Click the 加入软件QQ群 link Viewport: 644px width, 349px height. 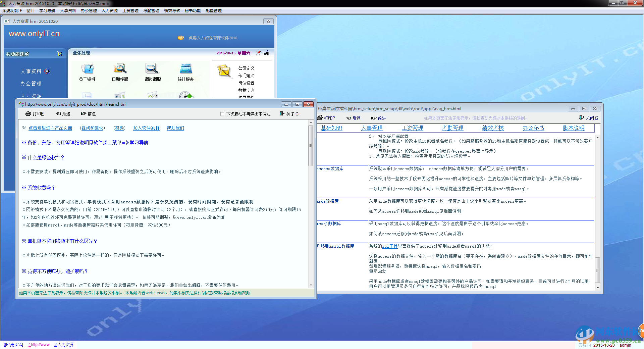146,128
